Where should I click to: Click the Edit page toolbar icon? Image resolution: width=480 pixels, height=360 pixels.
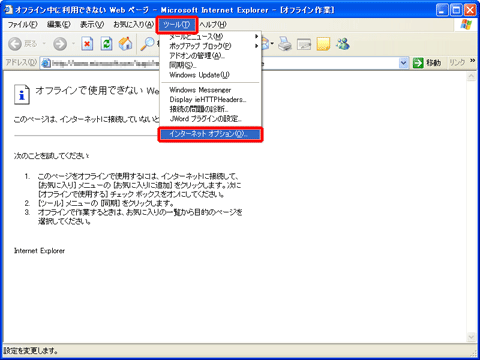coord(304,44)
